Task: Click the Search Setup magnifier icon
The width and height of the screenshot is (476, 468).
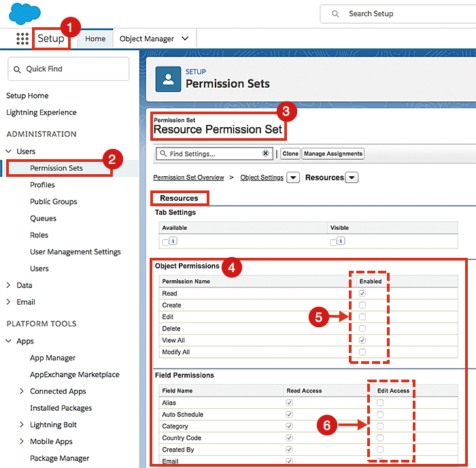Action: [x=335, y=14]
